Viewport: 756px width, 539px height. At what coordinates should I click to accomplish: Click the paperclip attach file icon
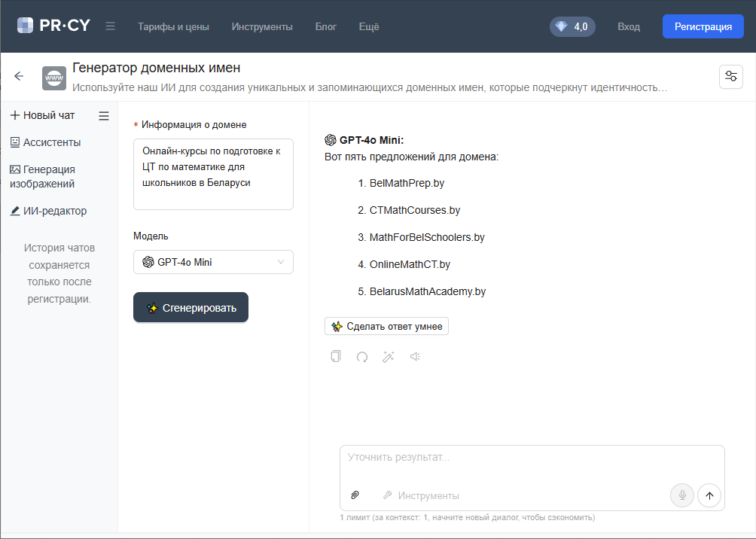click(x=355, y=495)
